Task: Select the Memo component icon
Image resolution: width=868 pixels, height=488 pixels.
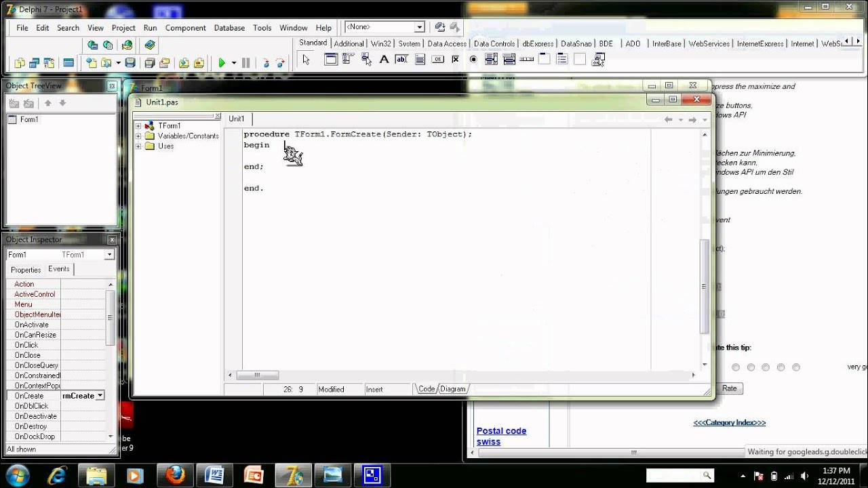Action: point(420,60)
